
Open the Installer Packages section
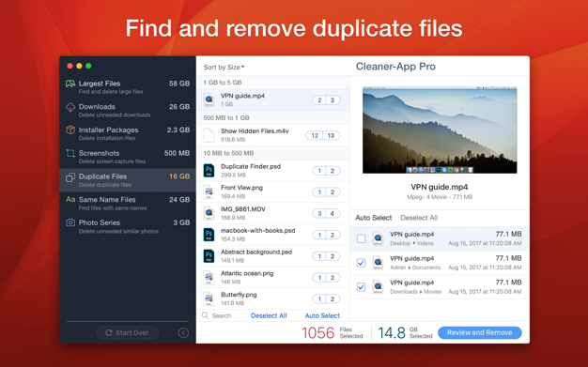128,133
